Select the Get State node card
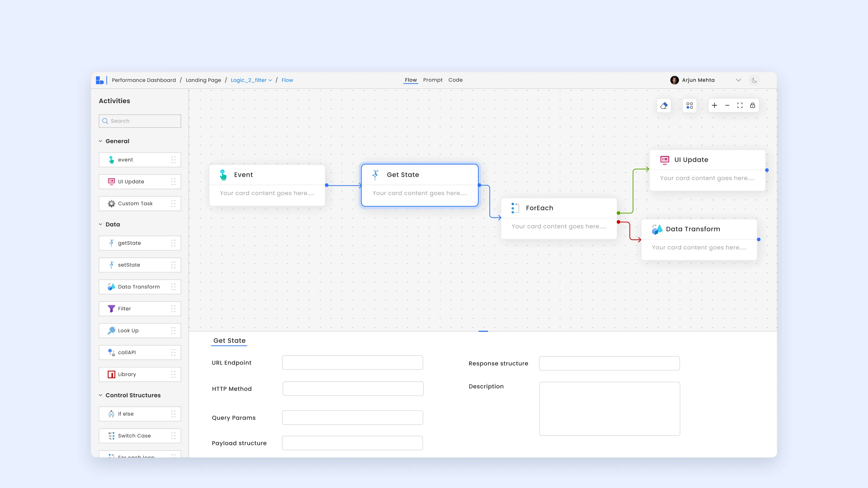The image size is (868, 488). (x=420, y=185)
